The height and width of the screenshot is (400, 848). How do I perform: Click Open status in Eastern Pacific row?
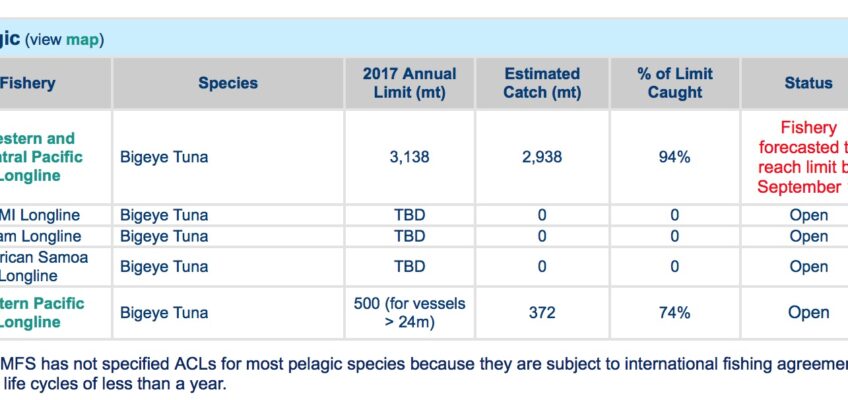[x=809, y=313]
